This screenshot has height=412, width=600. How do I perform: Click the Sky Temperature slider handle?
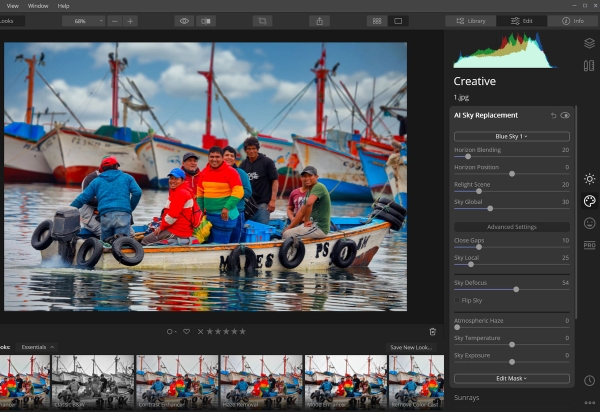[512, 345]
